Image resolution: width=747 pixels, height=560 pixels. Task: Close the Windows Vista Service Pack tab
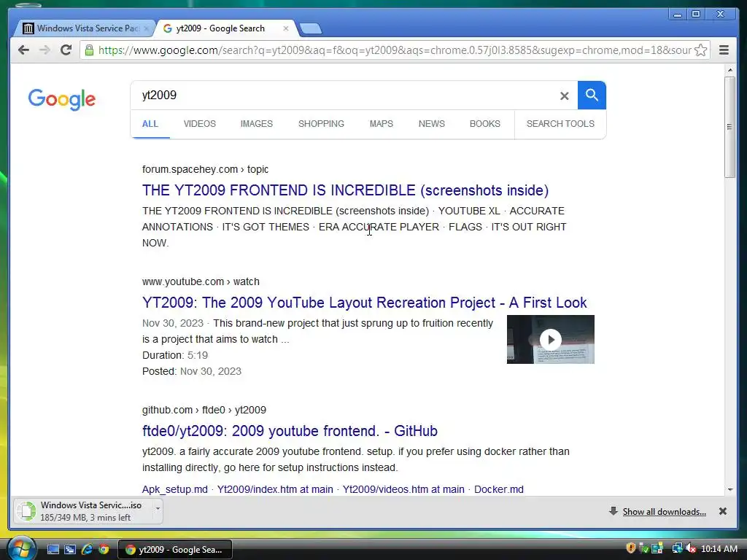click(x=146, y=28)
